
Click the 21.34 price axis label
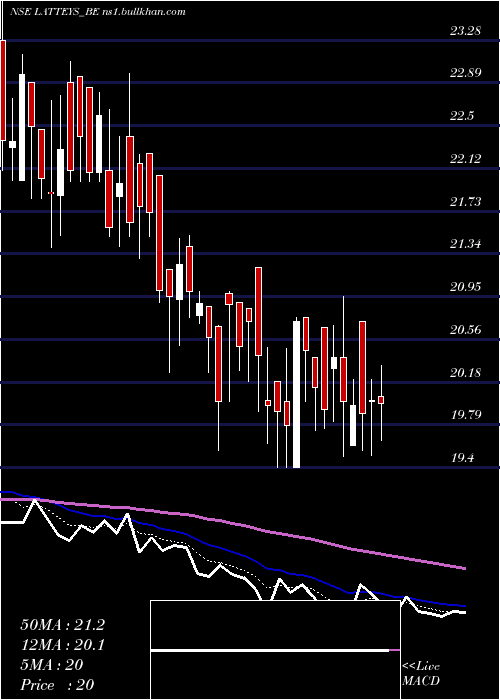[x=465, y=244]
